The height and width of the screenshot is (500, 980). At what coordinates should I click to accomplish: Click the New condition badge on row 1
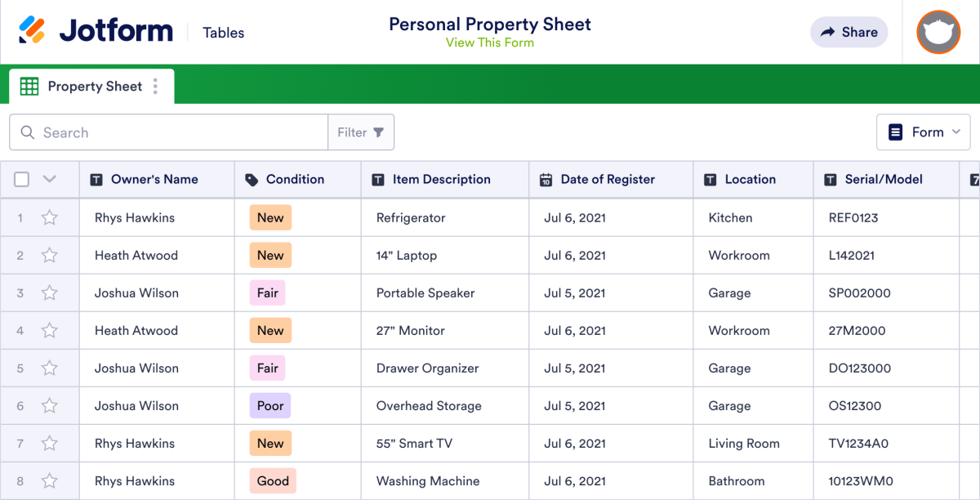pos(270,217)
